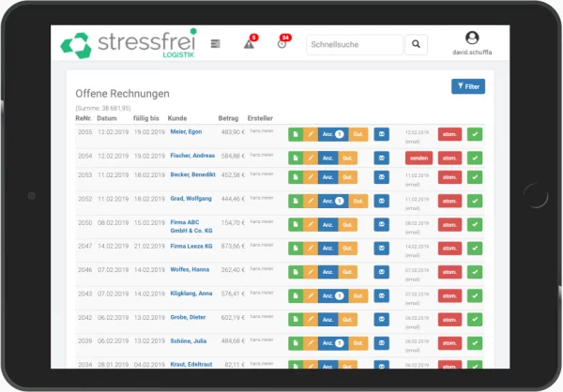Open the Filter button
563x392 pixels.
click(x=468, y=86)
